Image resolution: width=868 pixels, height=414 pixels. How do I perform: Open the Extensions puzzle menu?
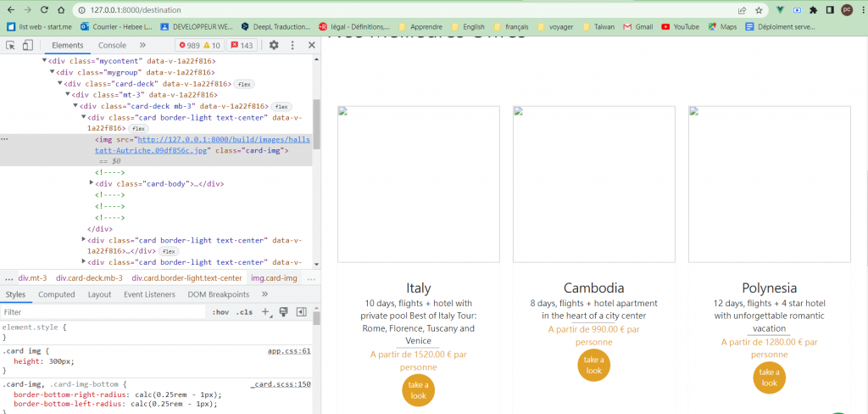(813, 10)
